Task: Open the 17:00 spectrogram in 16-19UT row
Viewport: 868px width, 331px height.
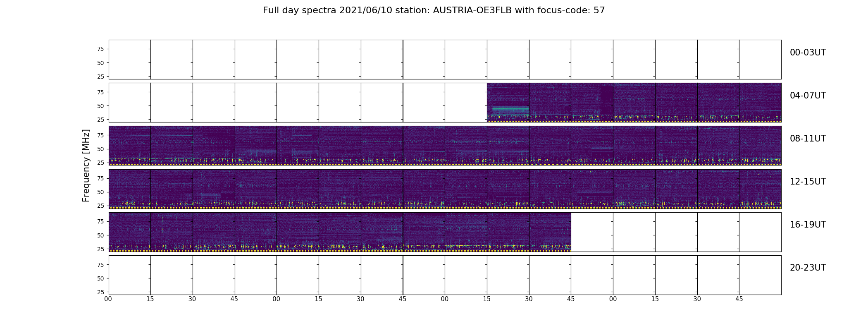Action: [298, 232]
